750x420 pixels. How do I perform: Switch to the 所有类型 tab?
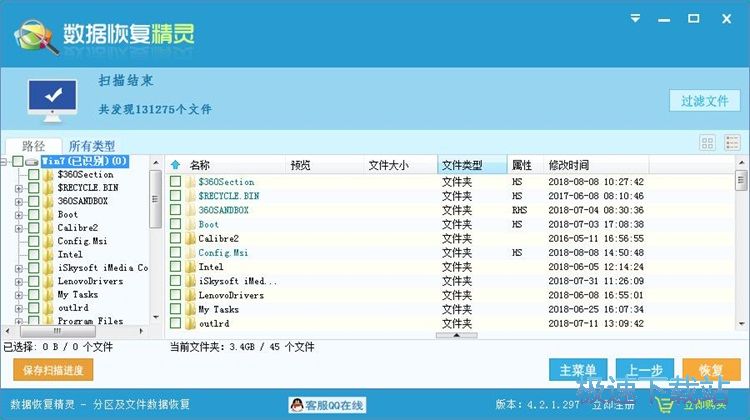tap(92, 146)
